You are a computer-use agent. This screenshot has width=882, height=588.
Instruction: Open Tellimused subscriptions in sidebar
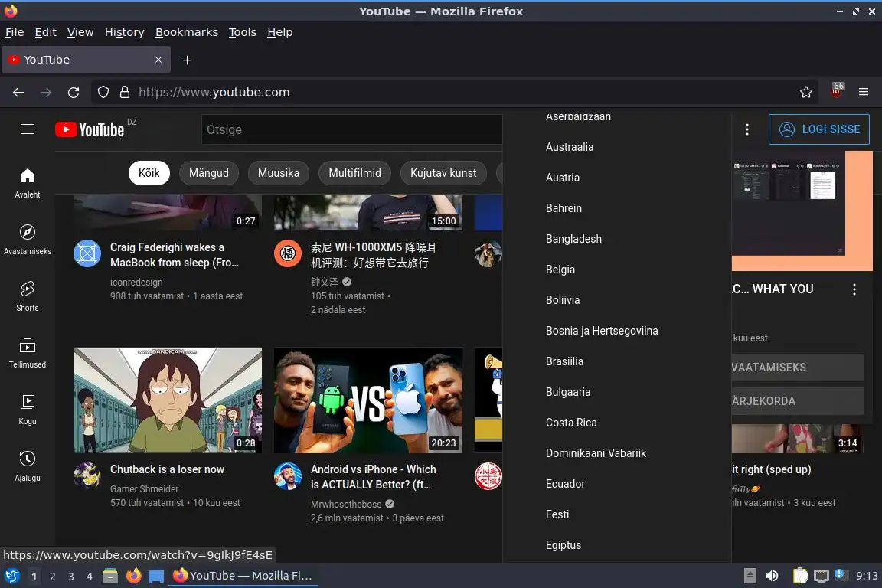(x=28, y=354)
